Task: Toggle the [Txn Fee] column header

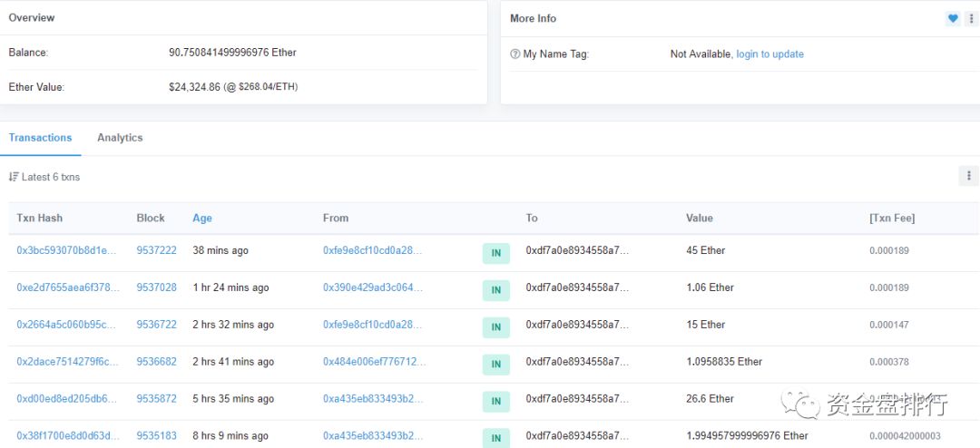Action: (x=891, y=218)
